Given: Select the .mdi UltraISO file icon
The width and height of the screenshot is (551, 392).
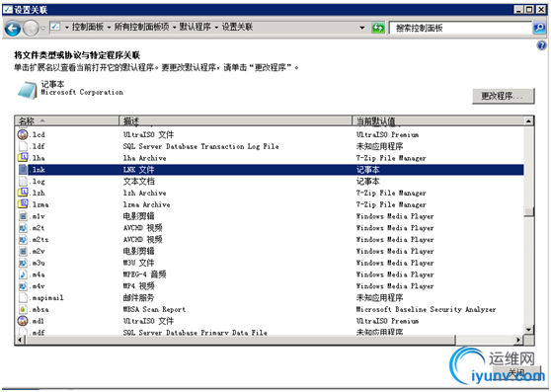Looking at the screenshot, I should click(x=23, y=321).
